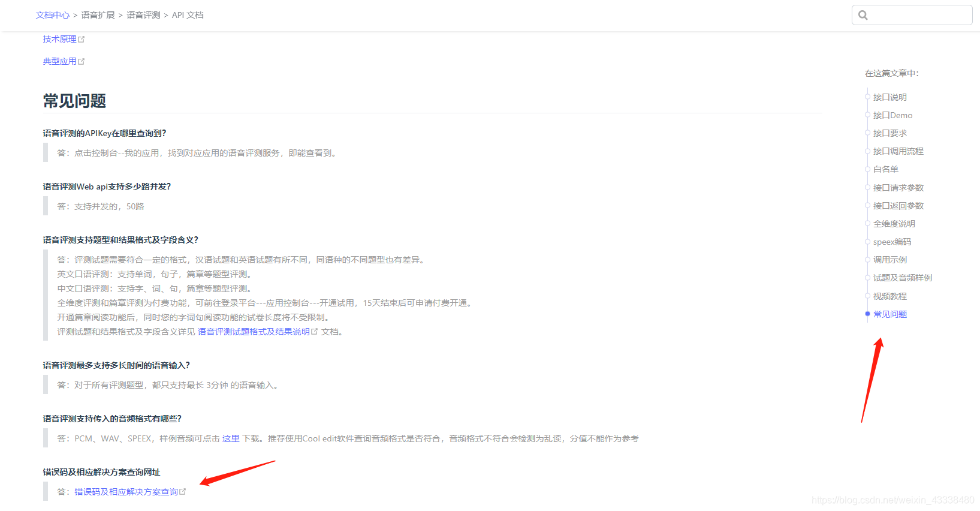Open the 技术原理 link

point(60,39)
